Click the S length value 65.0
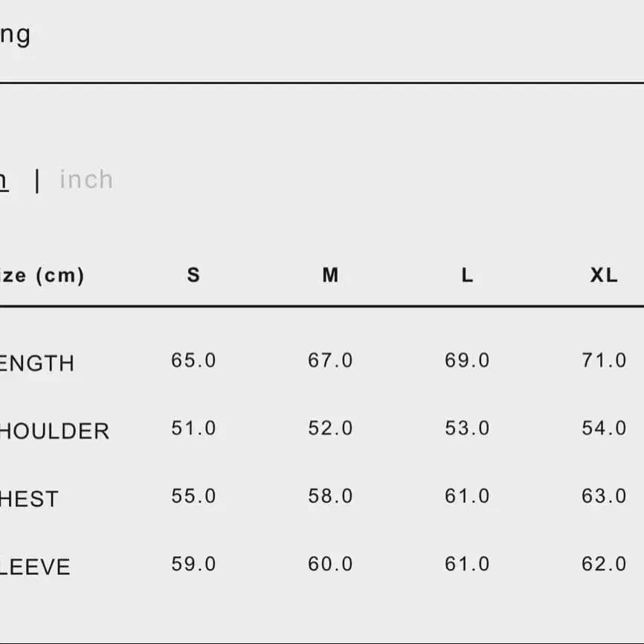 (x=193, y=361)
